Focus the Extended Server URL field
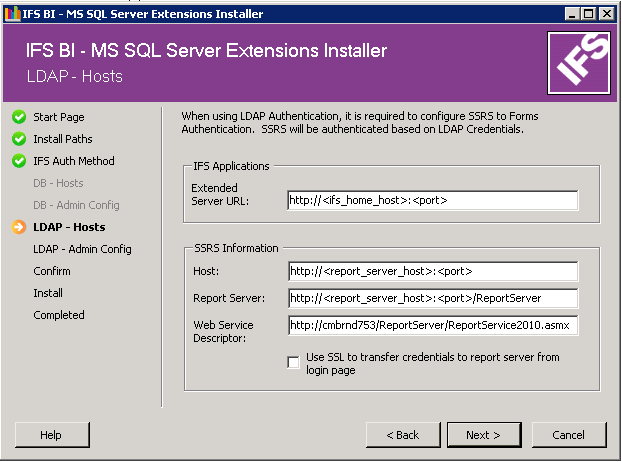622x462 pixels. [432, 200]
